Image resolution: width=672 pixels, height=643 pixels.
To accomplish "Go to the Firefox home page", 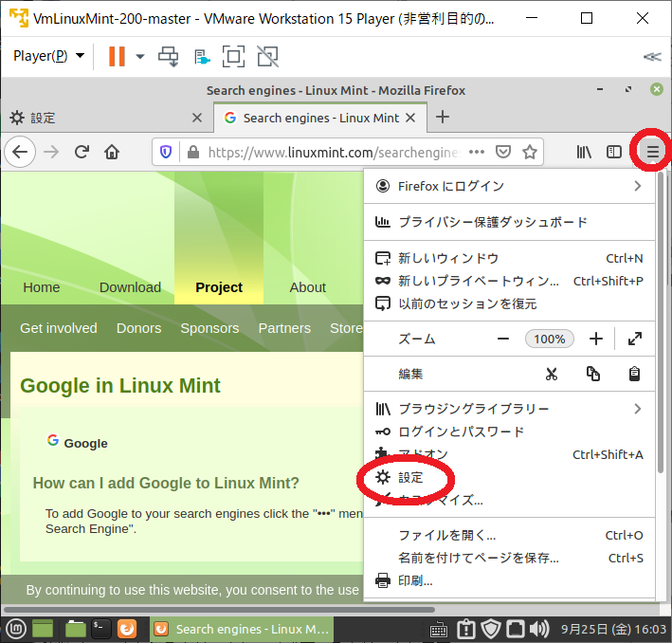I will 112,152.
